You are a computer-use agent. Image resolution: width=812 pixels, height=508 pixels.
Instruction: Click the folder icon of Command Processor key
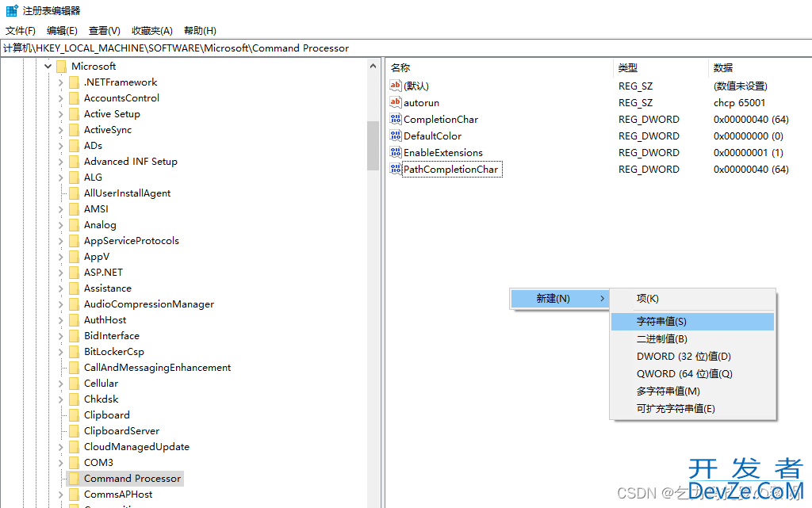click(74, 479)
